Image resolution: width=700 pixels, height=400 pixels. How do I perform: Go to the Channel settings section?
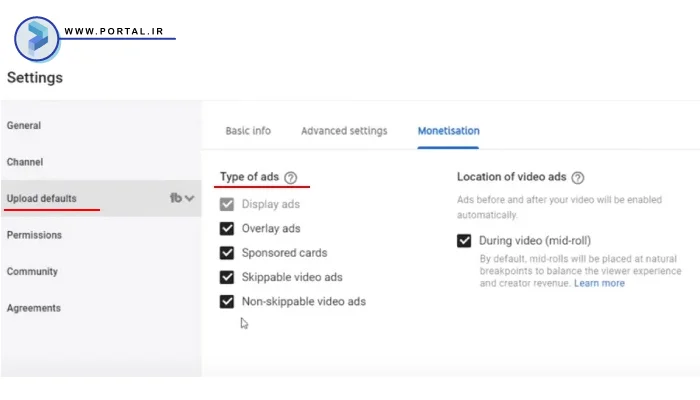coord(25,162)
